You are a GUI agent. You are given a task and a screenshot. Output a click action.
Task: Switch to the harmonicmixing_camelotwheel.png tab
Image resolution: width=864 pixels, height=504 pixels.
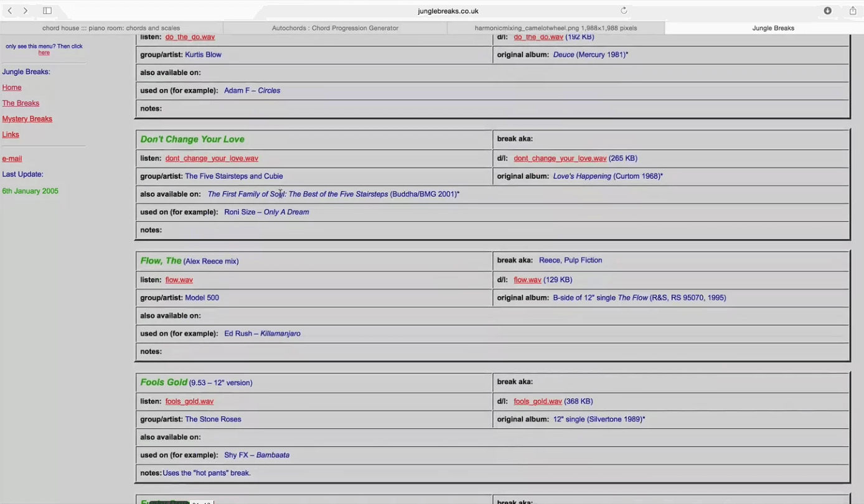pyautogui.click(x=556, y=28)
